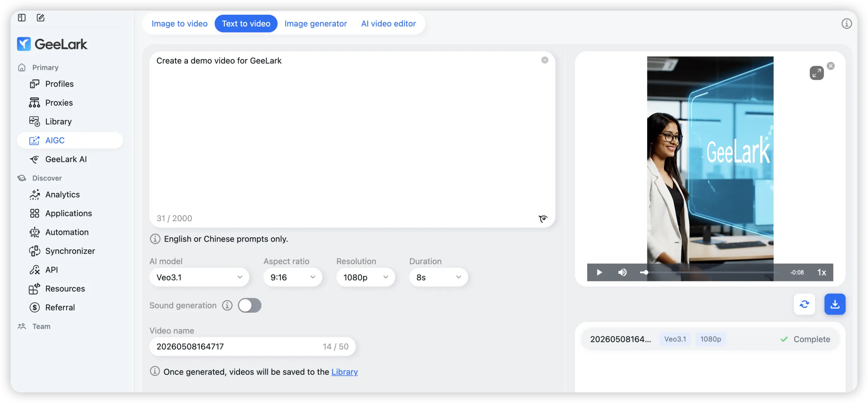Click the 1080p tag on completed video
The image size is (868, 403).
710,339
